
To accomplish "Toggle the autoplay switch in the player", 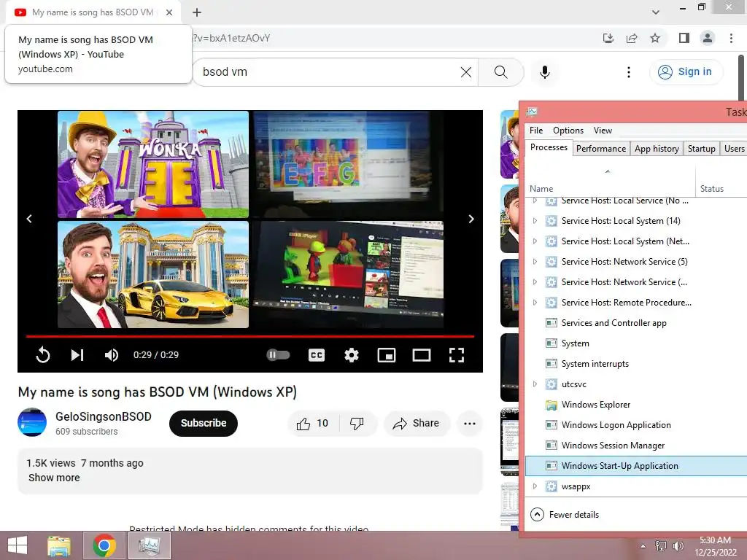I will (278, 355).
